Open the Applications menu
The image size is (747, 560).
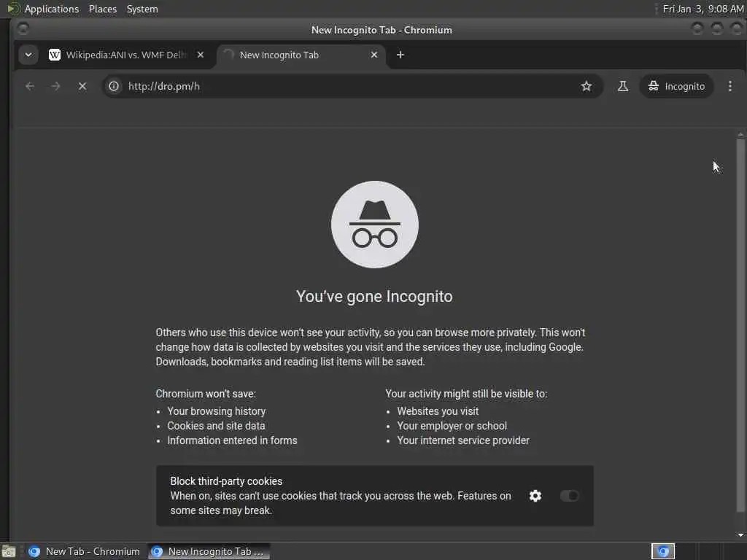(52, 9)
